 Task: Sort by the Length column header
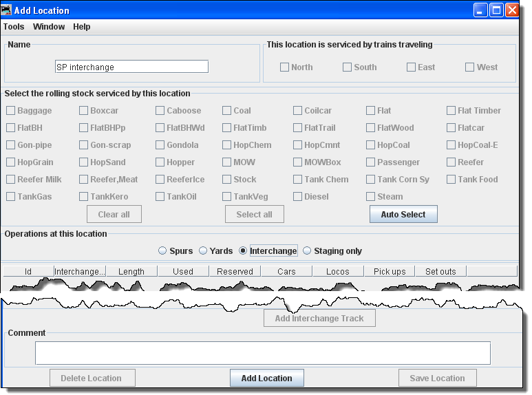[131, 271]
